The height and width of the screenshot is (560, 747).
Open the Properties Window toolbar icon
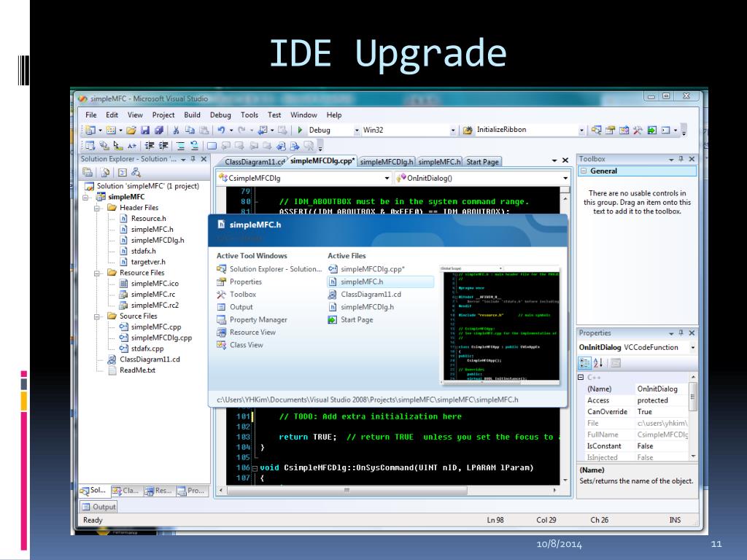pos(610,130)
